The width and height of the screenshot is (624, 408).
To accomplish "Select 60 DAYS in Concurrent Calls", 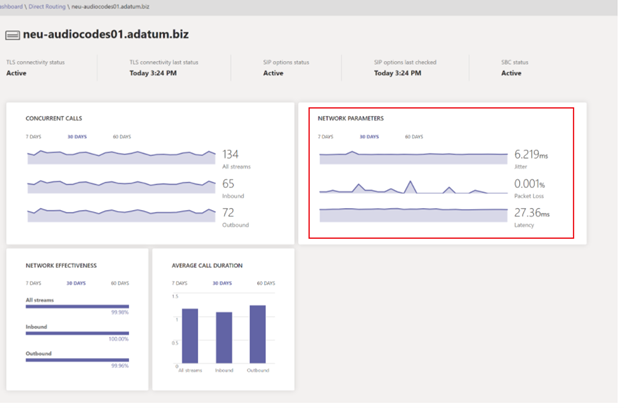I will point(122,137).
